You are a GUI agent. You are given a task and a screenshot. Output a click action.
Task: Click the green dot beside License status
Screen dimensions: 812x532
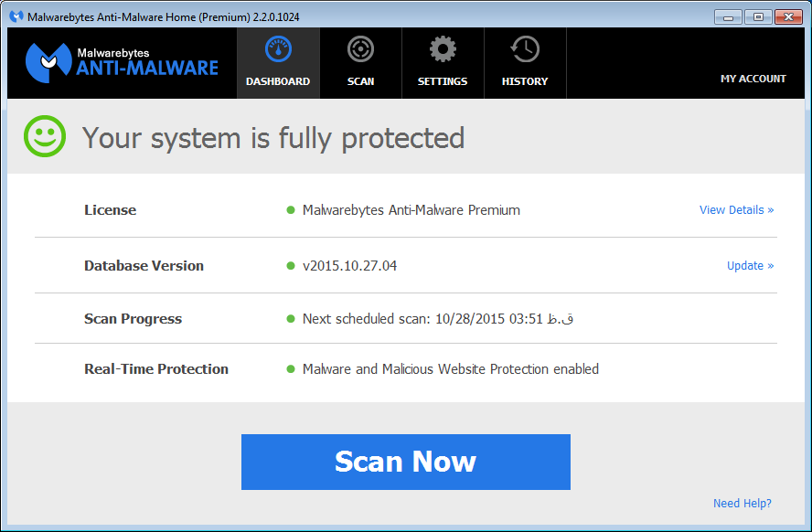(x=291, y=210)
